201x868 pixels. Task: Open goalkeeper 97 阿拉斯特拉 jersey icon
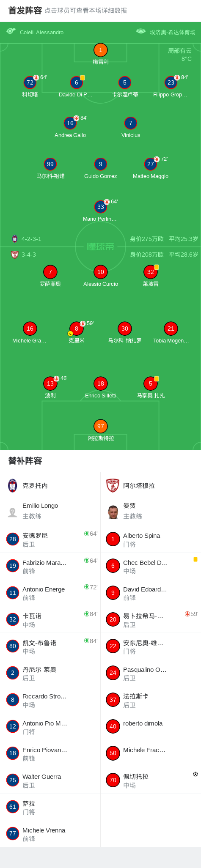pyautogui.click(x=100, y=426)
